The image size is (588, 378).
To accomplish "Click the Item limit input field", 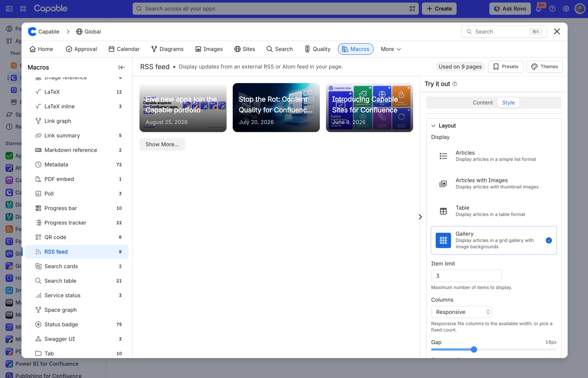I will (466, 276).
